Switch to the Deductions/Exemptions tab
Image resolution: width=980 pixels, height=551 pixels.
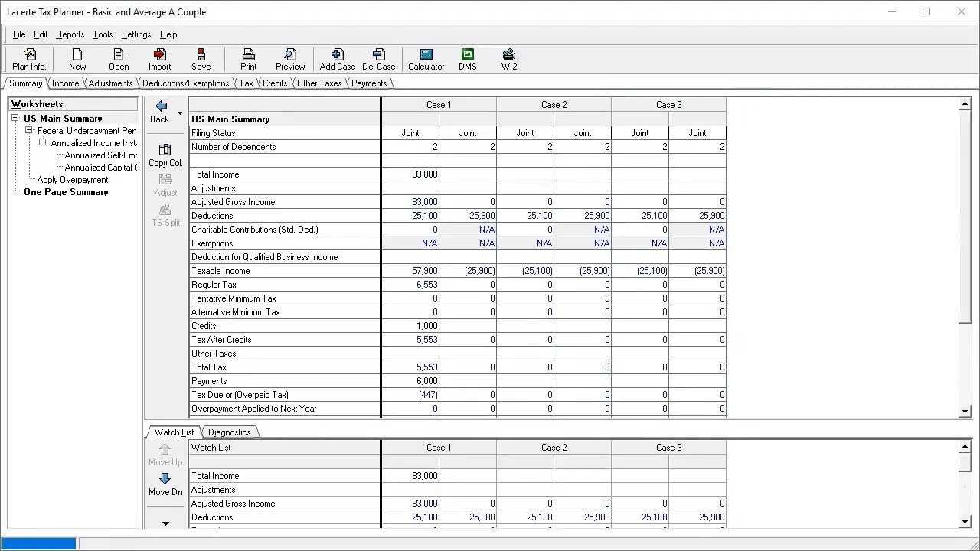point(185,83)
